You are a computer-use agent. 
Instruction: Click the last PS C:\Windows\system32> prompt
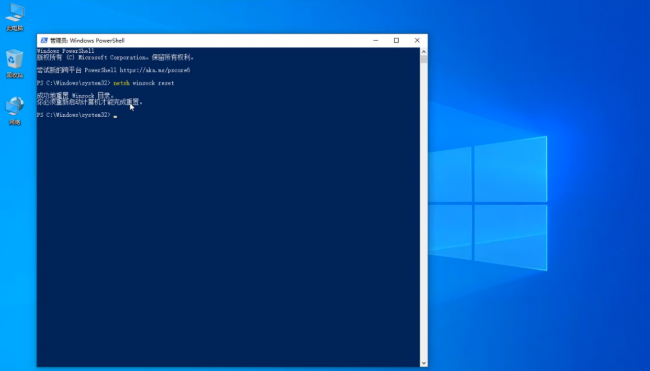click(x=74, y=115)
